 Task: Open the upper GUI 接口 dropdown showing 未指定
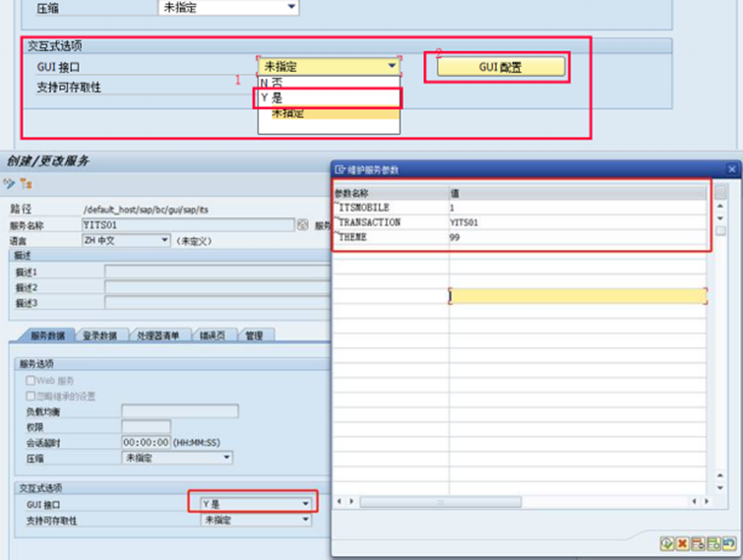click(329, 66)
